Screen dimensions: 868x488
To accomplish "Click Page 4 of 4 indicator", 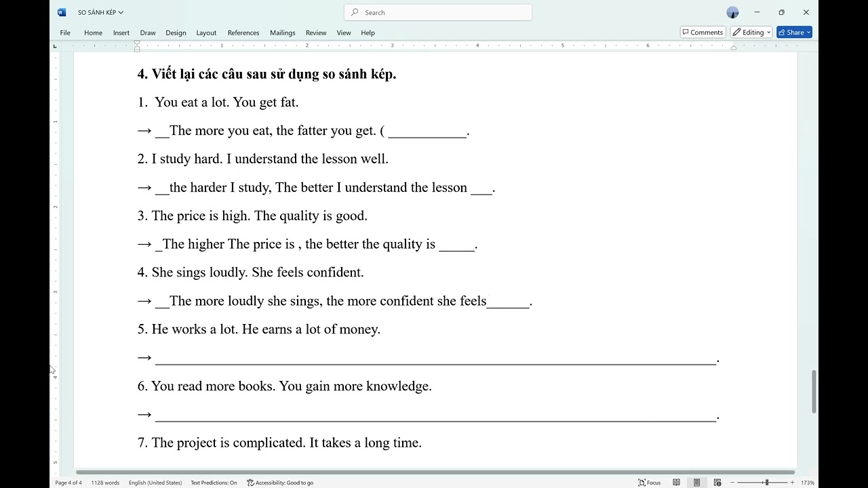I will click(68, 483).
